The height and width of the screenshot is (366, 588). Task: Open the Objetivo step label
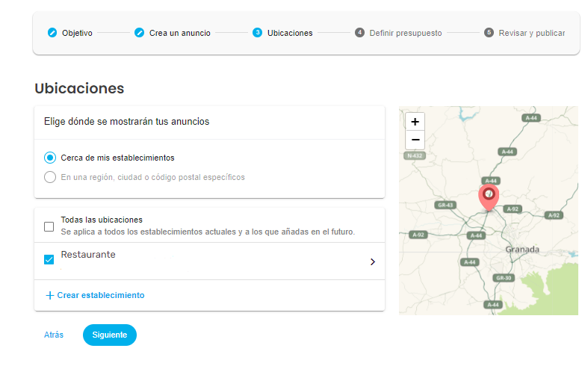point(77,33)
